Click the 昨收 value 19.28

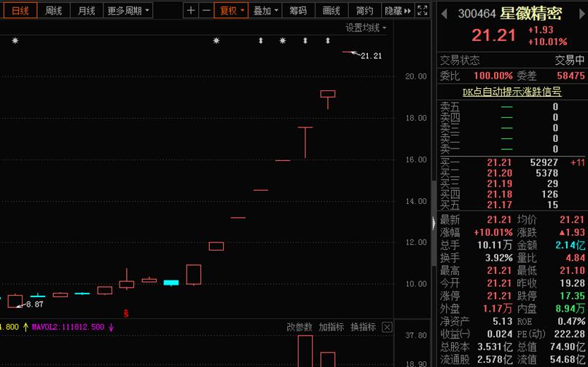click(x=573, y=283)
